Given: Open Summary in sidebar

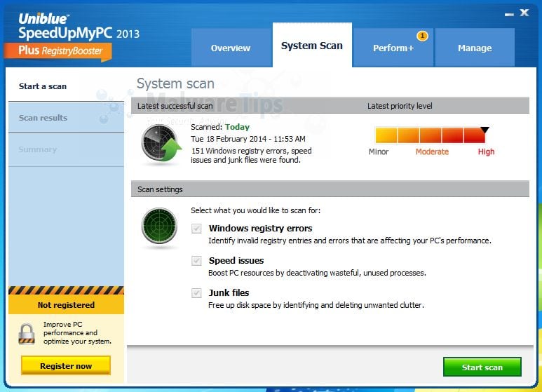Looking at the screenshot, I should (x=66, y=149).
